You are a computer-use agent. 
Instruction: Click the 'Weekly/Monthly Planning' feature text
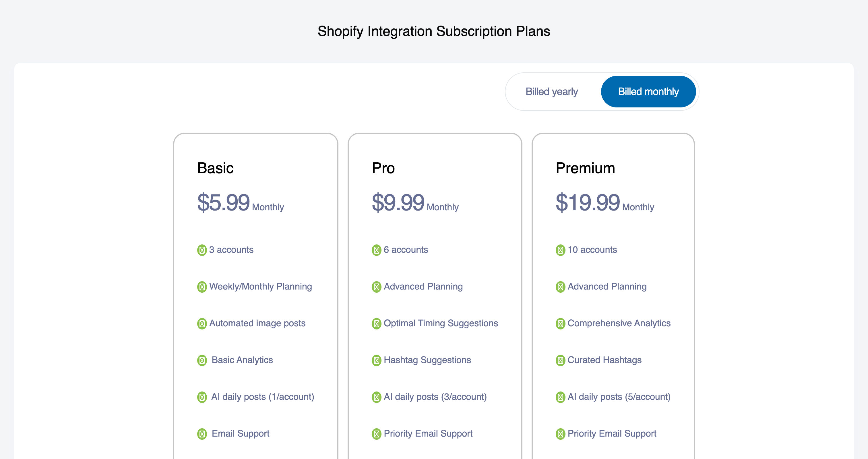coord(260,287)
